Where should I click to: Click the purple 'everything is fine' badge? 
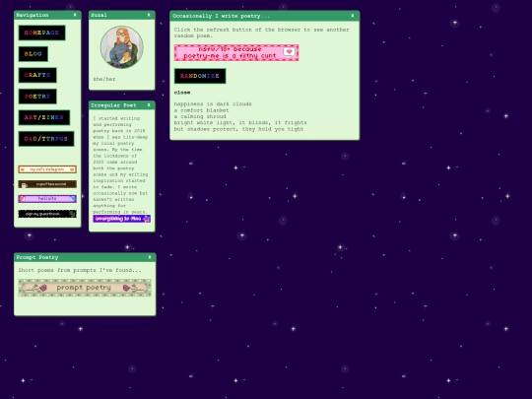click(122, 219)
